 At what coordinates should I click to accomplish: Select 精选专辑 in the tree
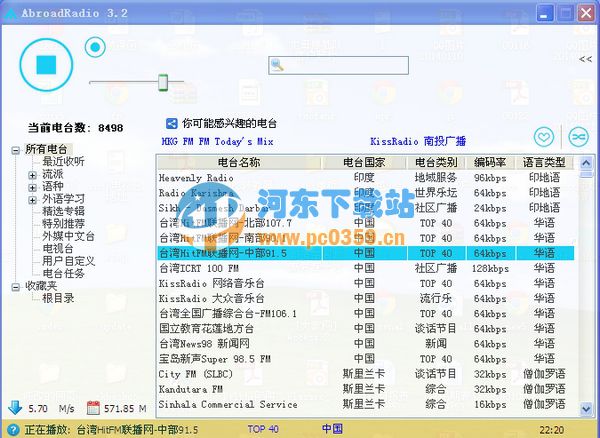pos(64,211)
